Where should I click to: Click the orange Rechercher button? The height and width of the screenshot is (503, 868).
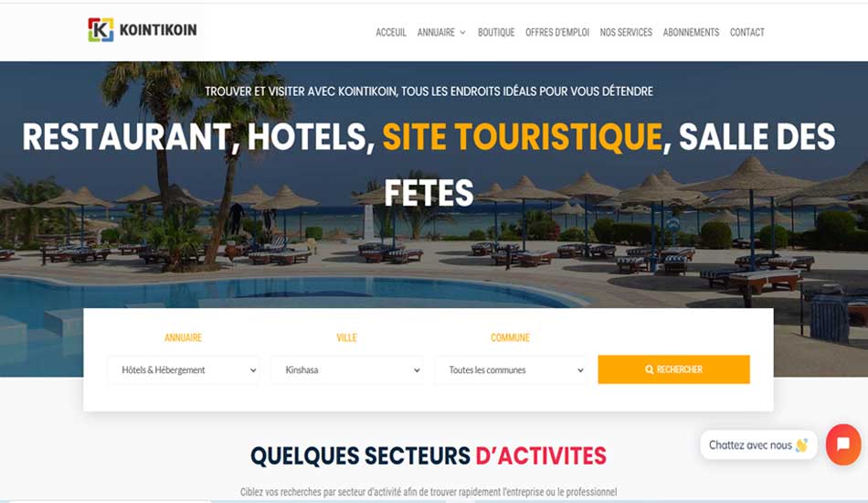click(x=673, y=369)
